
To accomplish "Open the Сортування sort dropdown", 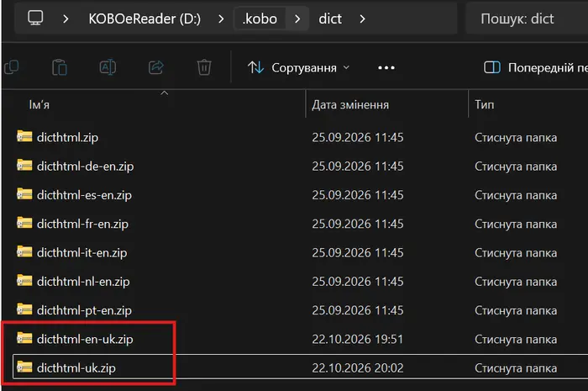I will 298,68.
